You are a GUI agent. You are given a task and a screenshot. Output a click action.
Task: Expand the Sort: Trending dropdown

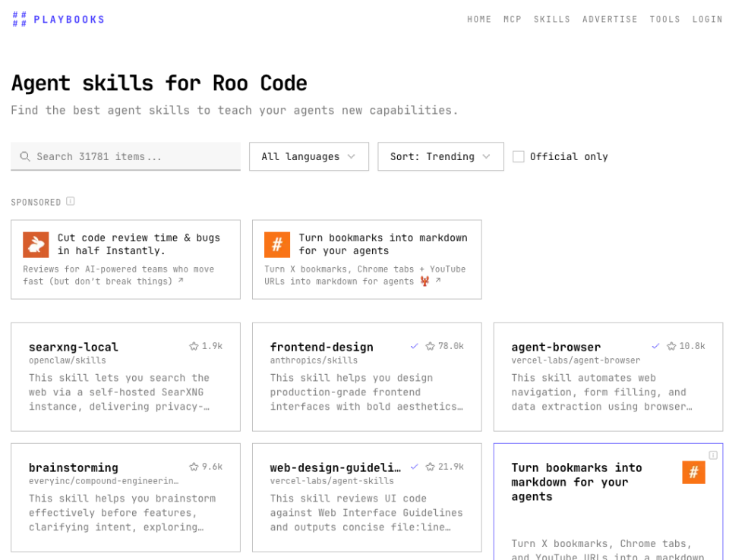[440, 156]
